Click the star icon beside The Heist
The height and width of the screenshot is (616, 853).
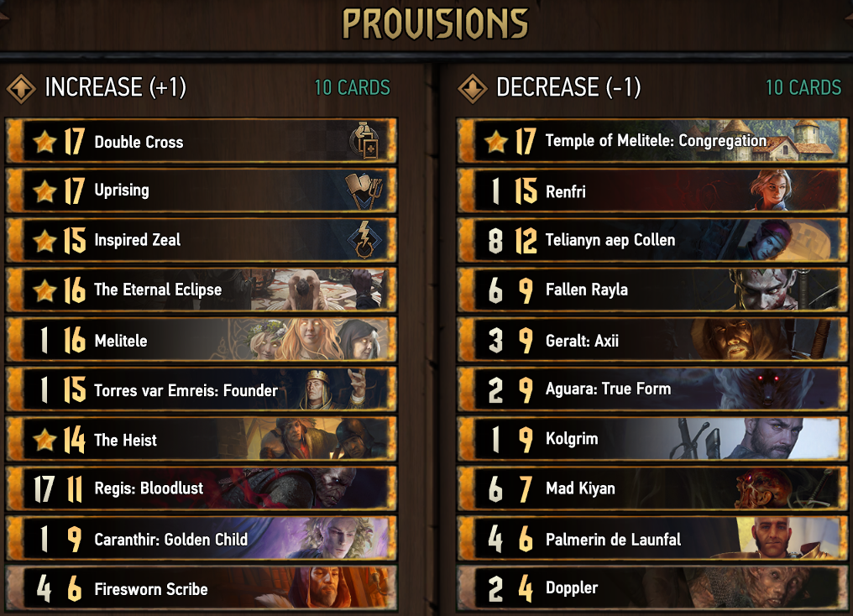[44, 440]
